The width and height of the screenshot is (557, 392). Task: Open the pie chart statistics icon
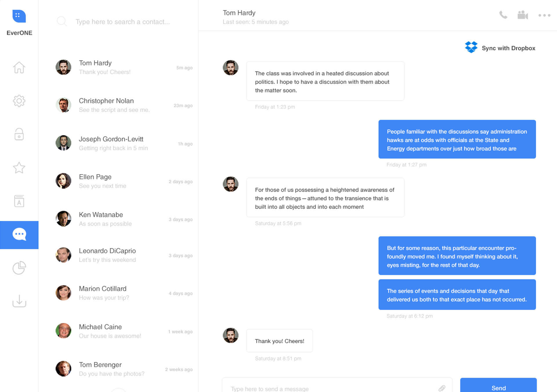click(x=19, y=268)
